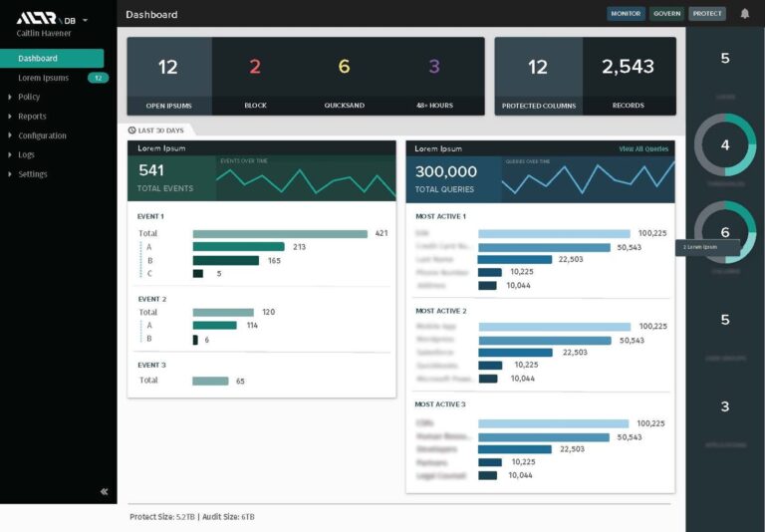Select the EVENT 3 heading
This screenshot has width=765, height=532.
(151, 365)
